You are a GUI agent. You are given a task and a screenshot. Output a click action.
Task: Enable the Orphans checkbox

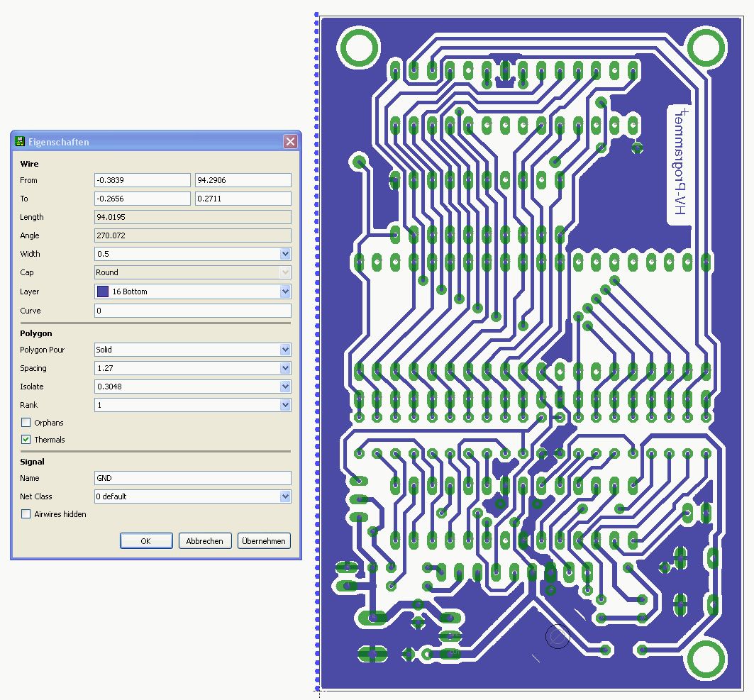(x=26, y=423)
